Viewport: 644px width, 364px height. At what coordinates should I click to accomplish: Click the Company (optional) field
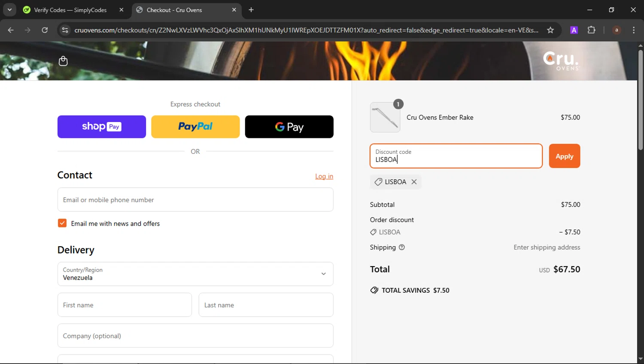tap(195, 336)
